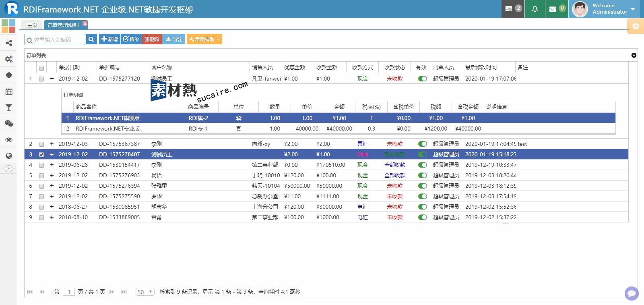Open the chat bubble icon at bottom right
Viewport: 644px width, 305px height.
coord(631,293)
